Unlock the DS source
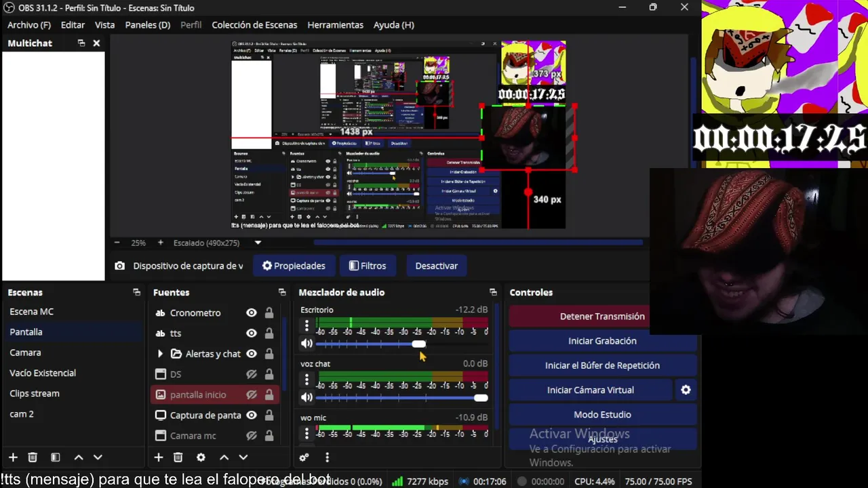The image size is (868, 488). pyautogui.click(x=269, y=374)
